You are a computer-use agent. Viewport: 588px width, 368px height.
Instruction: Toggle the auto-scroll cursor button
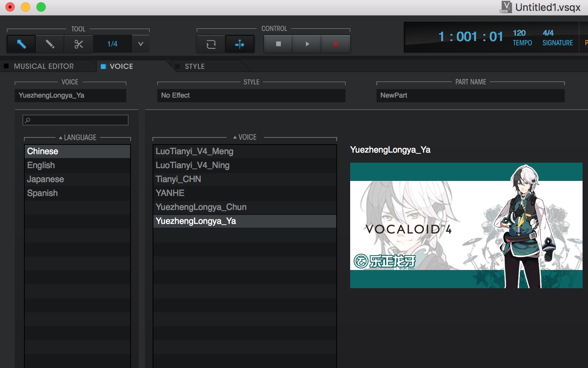pos(240,44)
